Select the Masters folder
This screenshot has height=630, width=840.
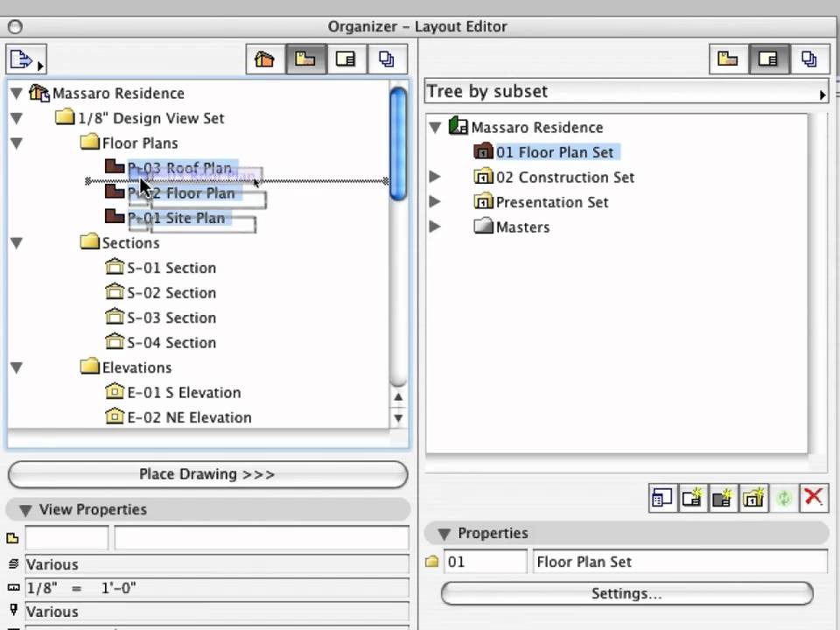point(512,227)
